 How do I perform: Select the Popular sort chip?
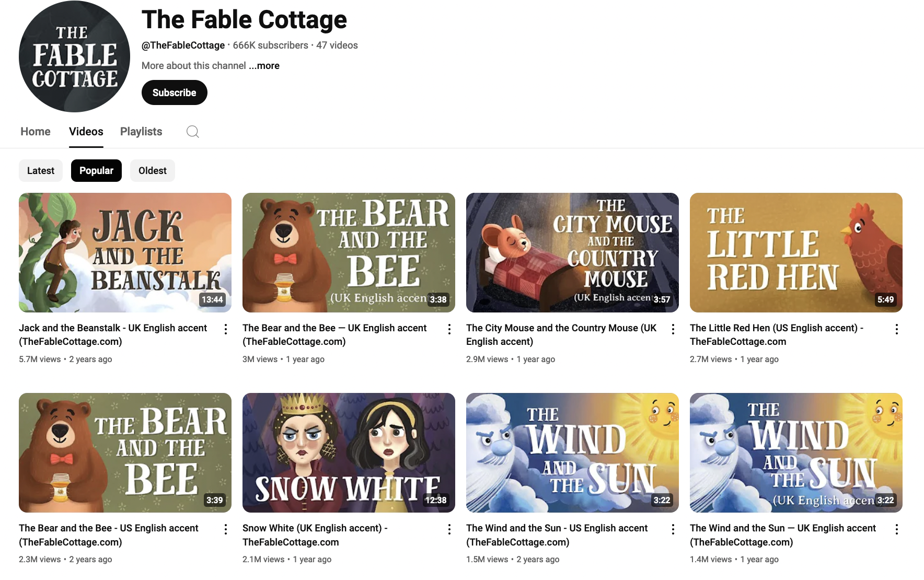96,171
